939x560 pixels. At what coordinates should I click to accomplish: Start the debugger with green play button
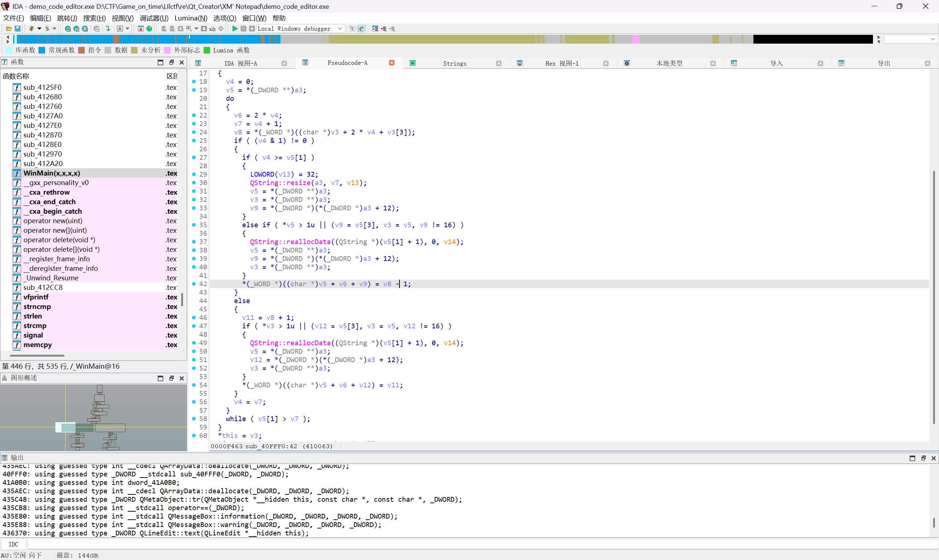234,29
